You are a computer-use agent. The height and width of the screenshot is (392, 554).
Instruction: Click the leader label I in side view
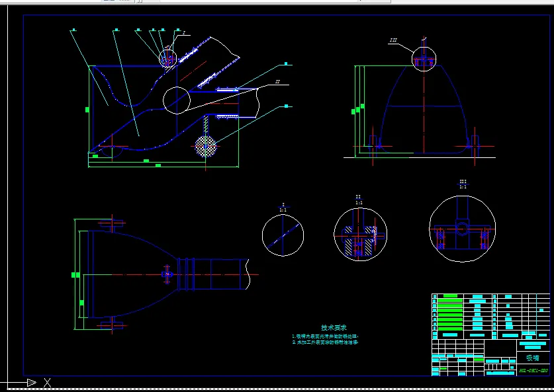[x=184, y=33]
